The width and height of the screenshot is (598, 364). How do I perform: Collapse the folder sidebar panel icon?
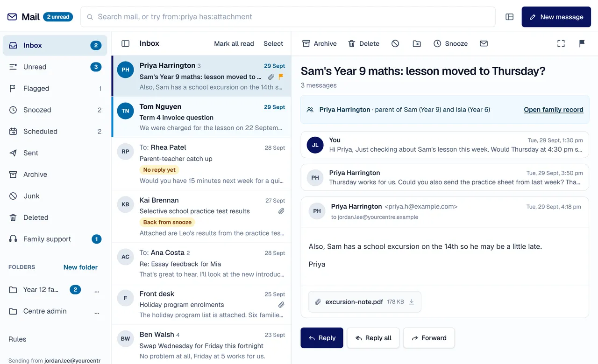point(125,43)
